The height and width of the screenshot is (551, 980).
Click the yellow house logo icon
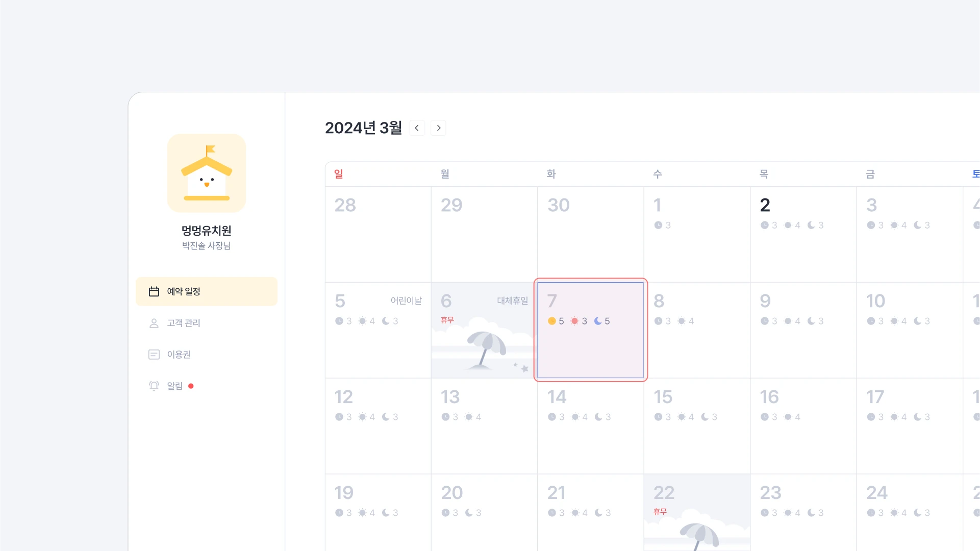click(x=207, y=173)
